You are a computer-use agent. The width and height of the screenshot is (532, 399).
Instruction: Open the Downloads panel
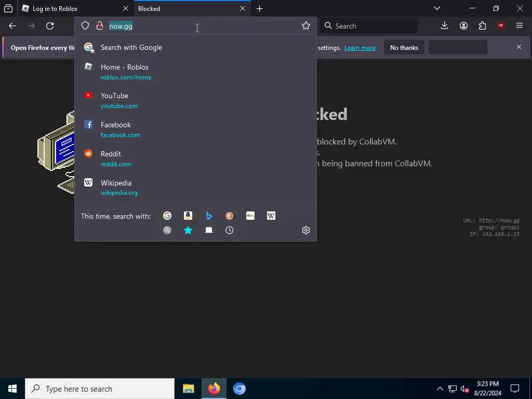445,25
